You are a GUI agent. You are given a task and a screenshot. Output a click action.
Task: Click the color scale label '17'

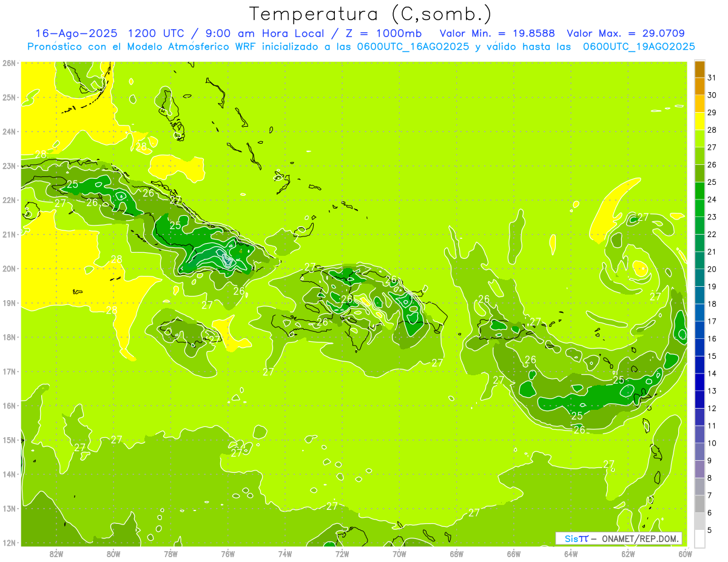click(712, 321)
